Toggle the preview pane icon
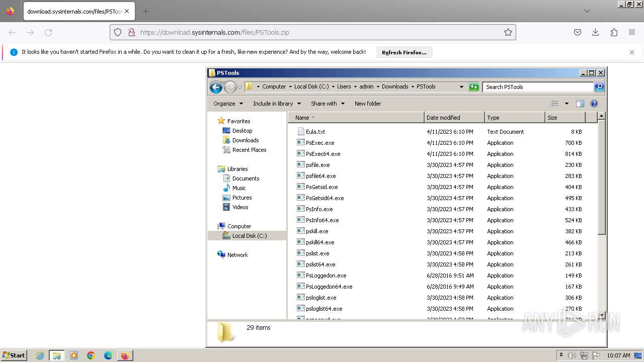This screenshot has height=362, width=644. (x=580, y=104)
